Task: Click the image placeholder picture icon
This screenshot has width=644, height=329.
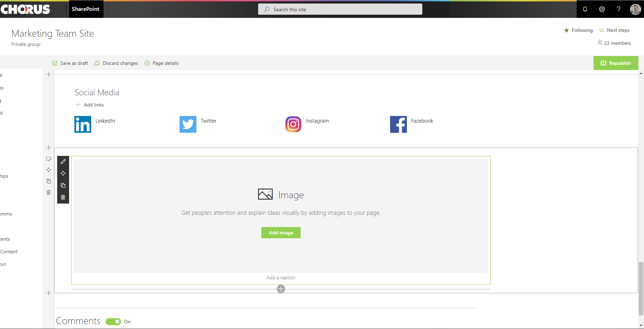Action: tap(265, 194)
